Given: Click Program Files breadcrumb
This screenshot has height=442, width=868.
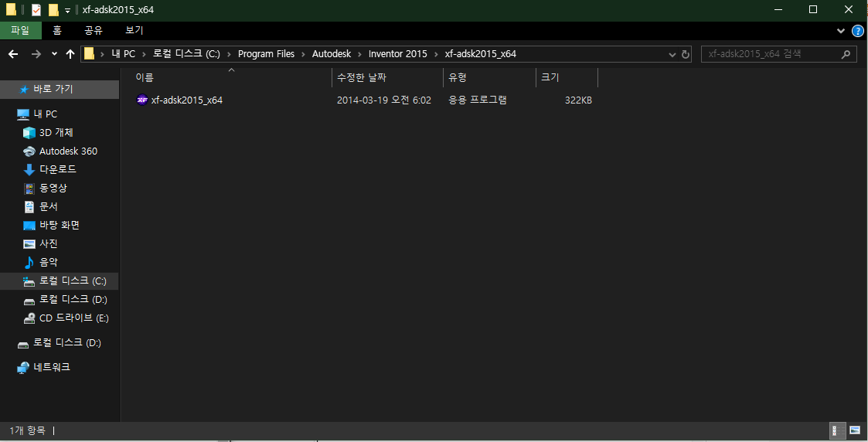Looking at the screenshot, I should pos(266,53).
